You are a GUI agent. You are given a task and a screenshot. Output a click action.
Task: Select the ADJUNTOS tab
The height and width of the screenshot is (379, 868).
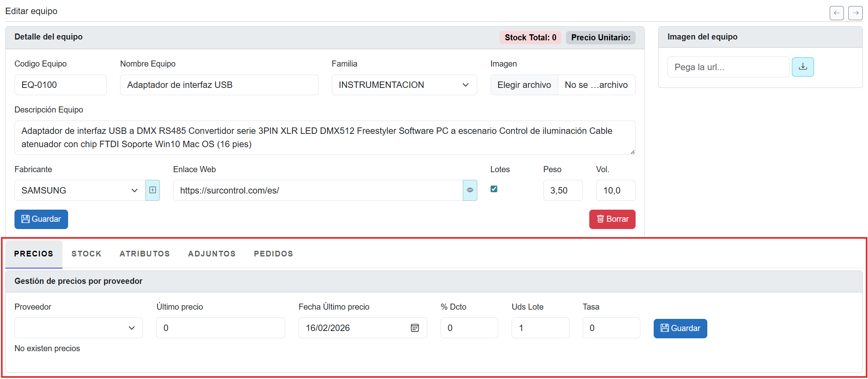212,254
